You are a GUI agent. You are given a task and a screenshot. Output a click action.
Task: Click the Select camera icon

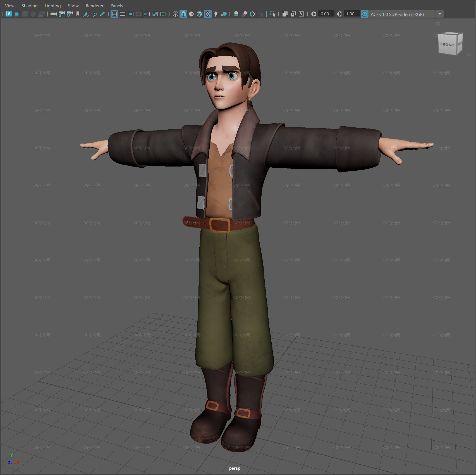[53, 14]
